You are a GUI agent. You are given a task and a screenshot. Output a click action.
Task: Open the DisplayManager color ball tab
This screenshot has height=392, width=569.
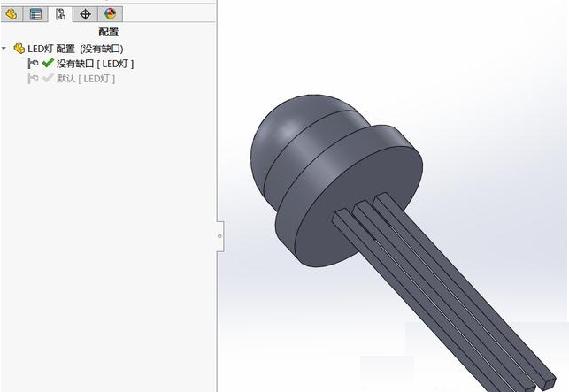coord(110,14)
